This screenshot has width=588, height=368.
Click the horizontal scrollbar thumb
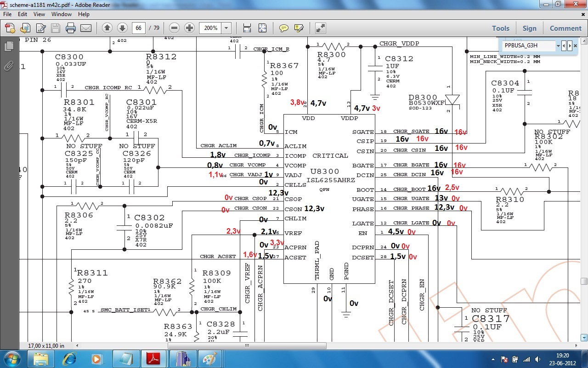tap(247, 345)
